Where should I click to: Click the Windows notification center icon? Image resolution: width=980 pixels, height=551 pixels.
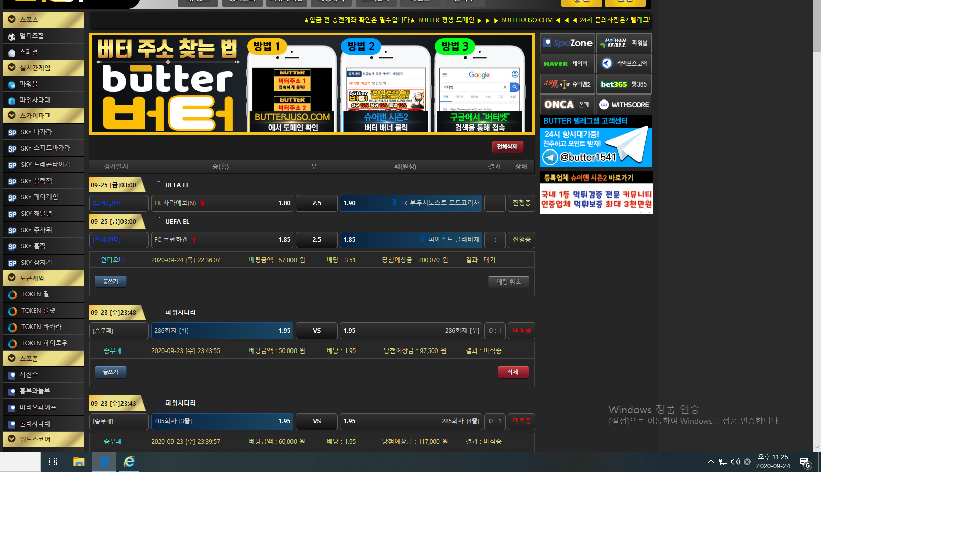[x=805, y=462]
